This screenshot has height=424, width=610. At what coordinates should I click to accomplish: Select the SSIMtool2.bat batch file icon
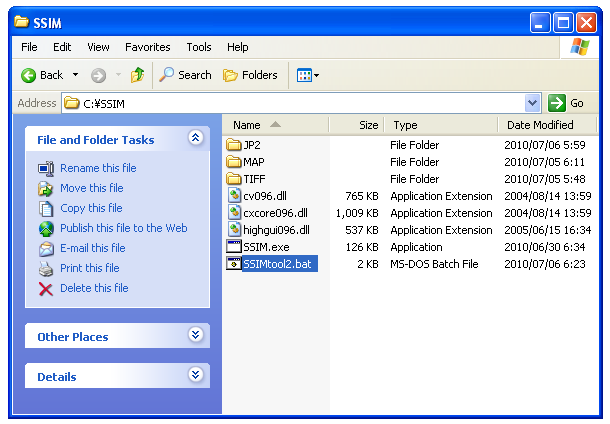(x=234, y=264)
